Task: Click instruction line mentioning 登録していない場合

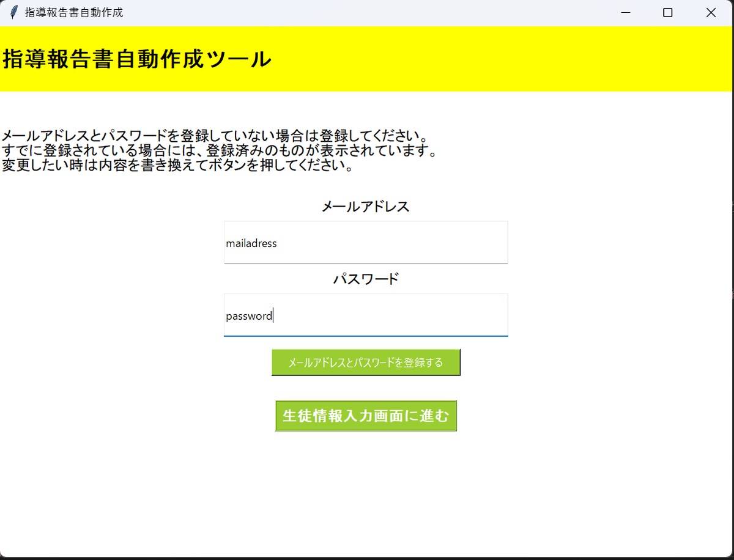Action: pyautogui.click(x=215, y=135)
